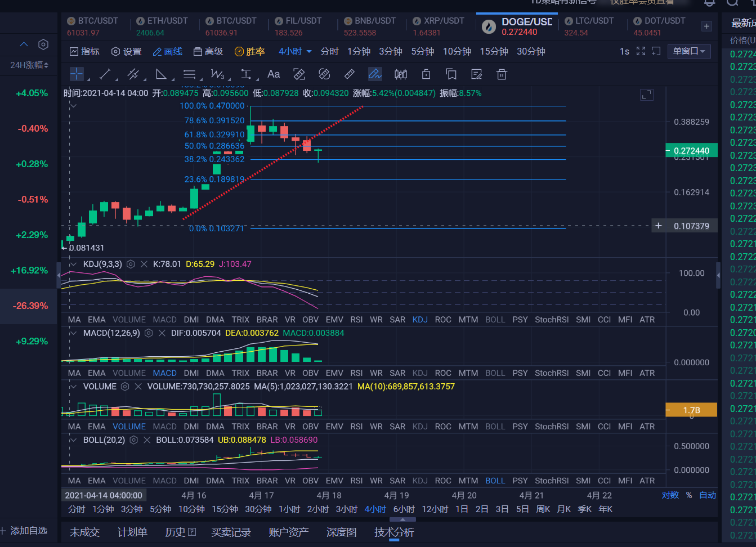
Task: Open VOLUME indicator settings gear
Action: coord(125,387)
